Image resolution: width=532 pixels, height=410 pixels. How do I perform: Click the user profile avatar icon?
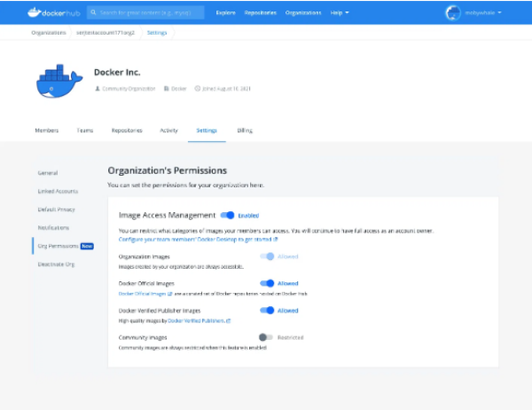click(455, 13)
